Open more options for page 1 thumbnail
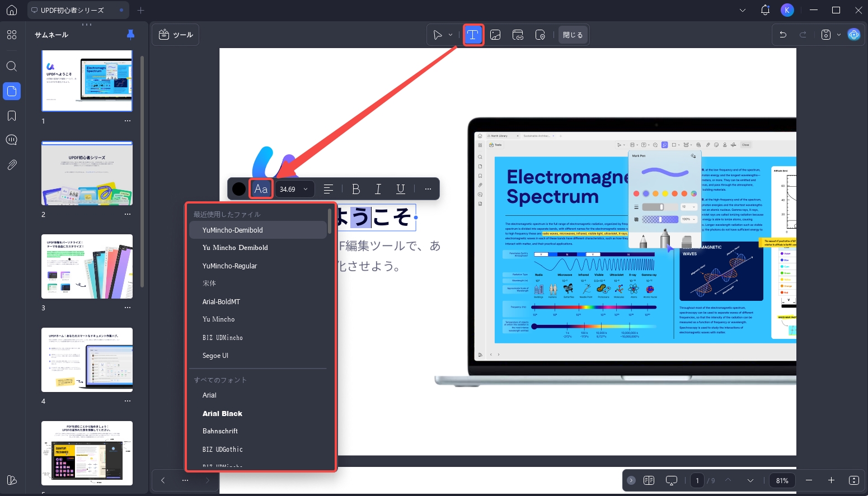Image resolution: width=868 pixels, height=496 pixels. pyautogui.click(x=128, y=121)
